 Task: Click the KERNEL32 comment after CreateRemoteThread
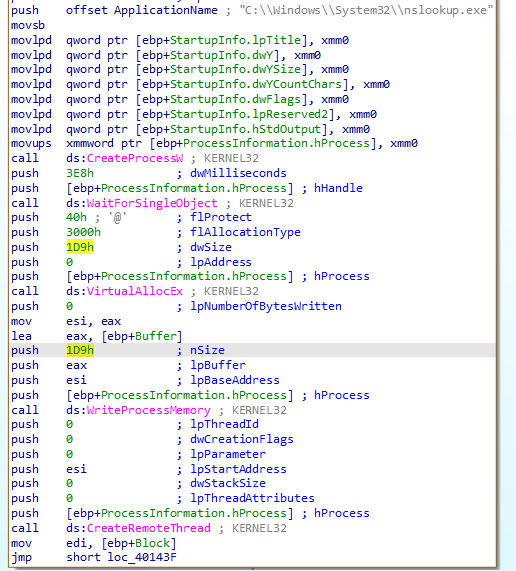[259, 528]
